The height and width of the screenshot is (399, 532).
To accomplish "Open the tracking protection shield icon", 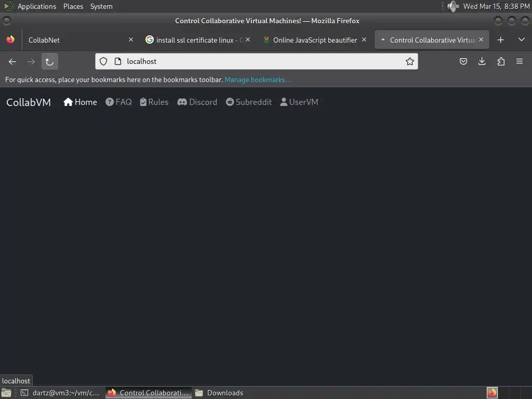I will 103,61.
